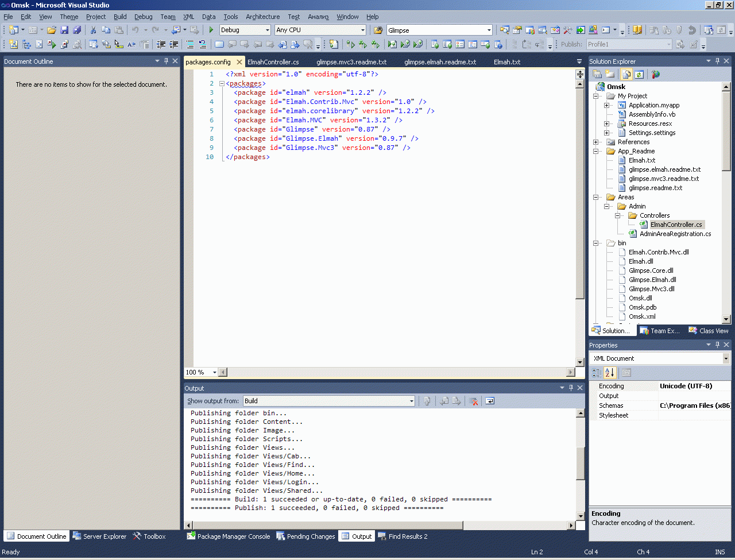This screenshot has width=735, height=560.
Task: Clear all text in Output pane
Action: [x=473, y=401]
